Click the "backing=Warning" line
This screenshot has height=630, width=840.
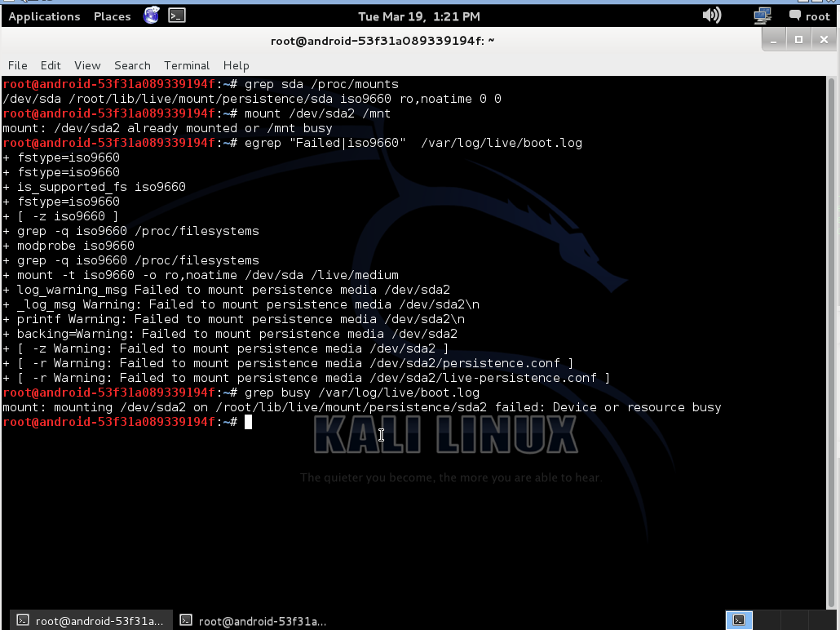click(x=230, y=334)
